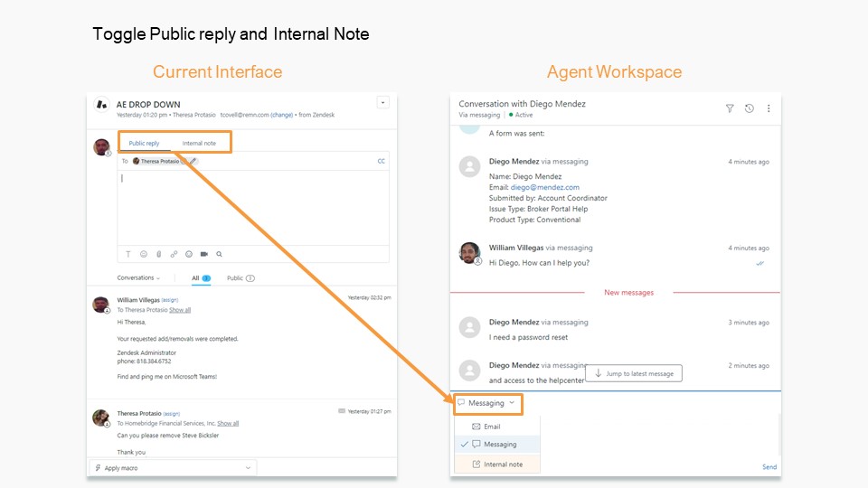
Task: Click the Zendesk logo icon next to AE DROP DOWN
Action: click(102, 104)
